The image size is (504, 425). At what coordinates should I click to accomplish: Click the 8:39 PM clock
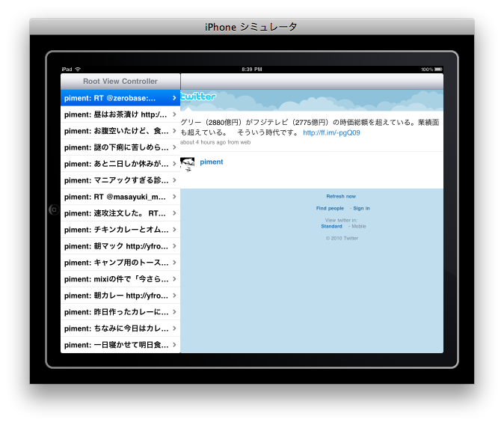252,69
